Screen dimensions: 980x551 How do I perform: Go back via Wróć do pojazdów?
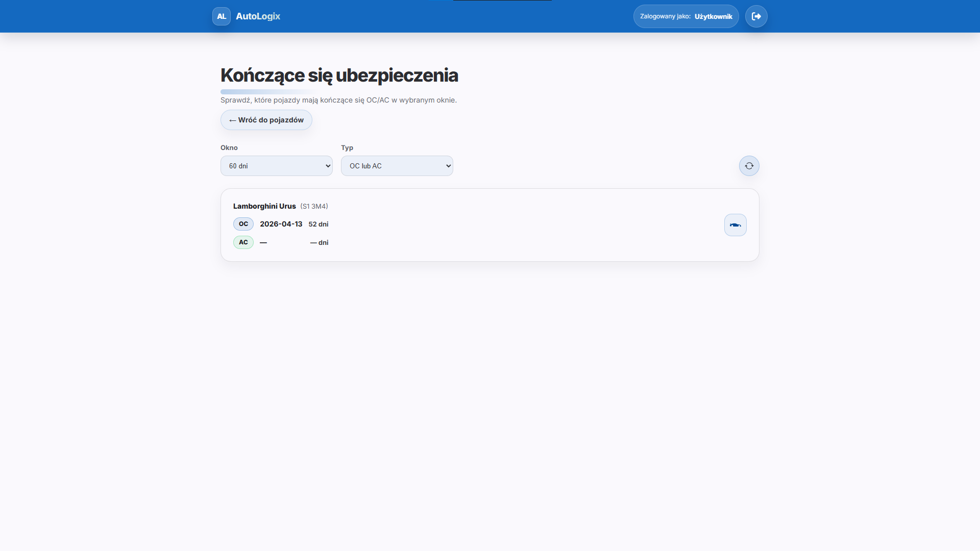(266, 120)
